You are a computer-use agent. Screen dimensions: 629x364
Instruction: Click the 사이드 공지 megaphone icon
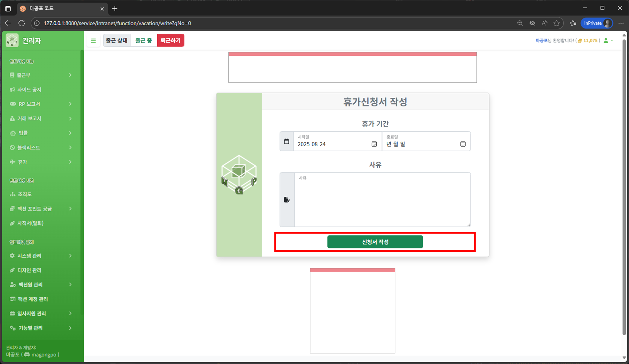tap(12, 90)
